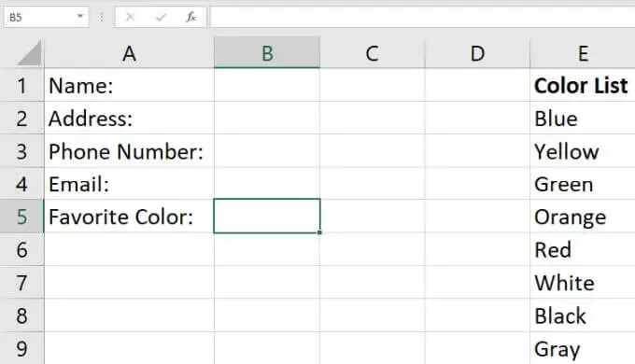Viewport: 635px width, 364px height.
Task: Click the Name Box showing B5
Action: coord(46,17)
